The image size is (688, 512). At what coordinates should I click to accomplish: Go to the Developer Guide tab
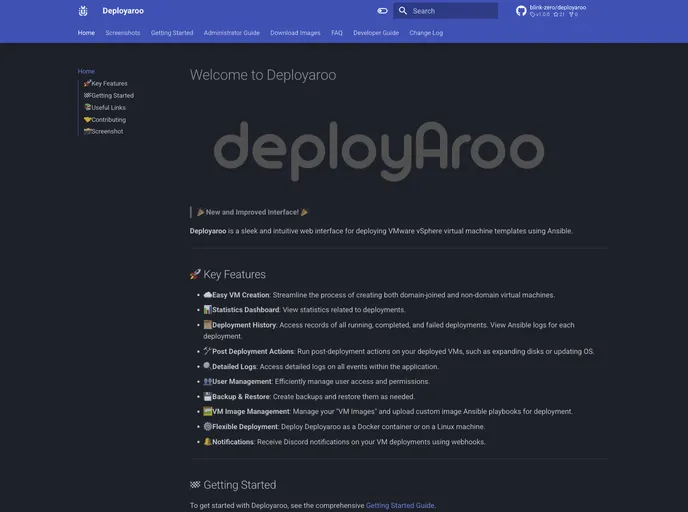click(376, 33)
